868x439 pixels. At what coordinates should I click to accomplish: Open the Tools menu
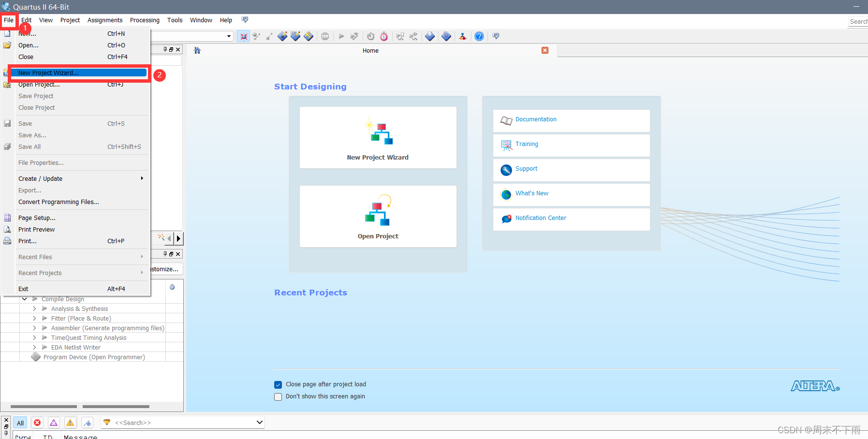tap(175, 20)
